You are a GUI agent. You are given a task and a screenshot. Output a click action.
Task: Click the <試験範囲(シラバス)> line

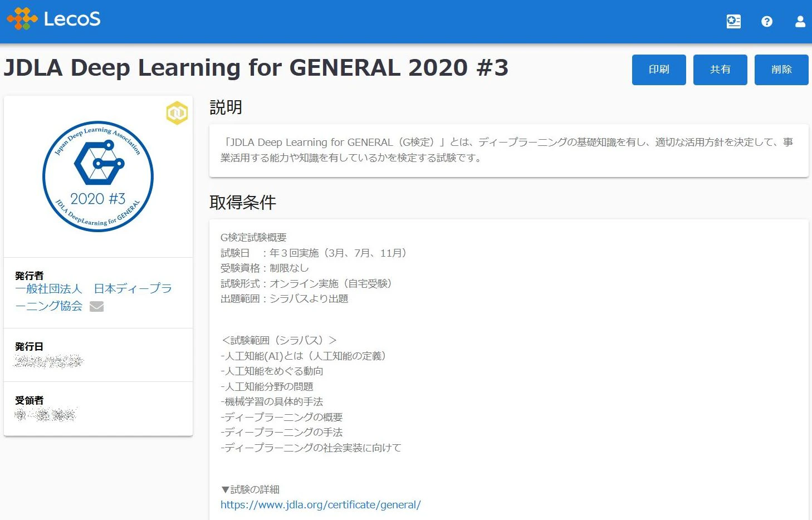tap(279, 341)
